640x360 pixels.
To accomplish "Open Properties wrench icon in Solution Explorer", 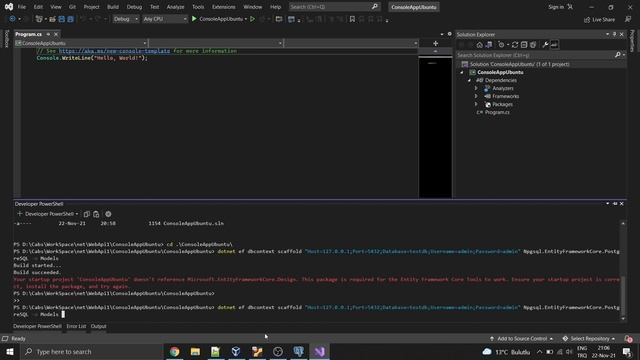I will click(545, 45).
